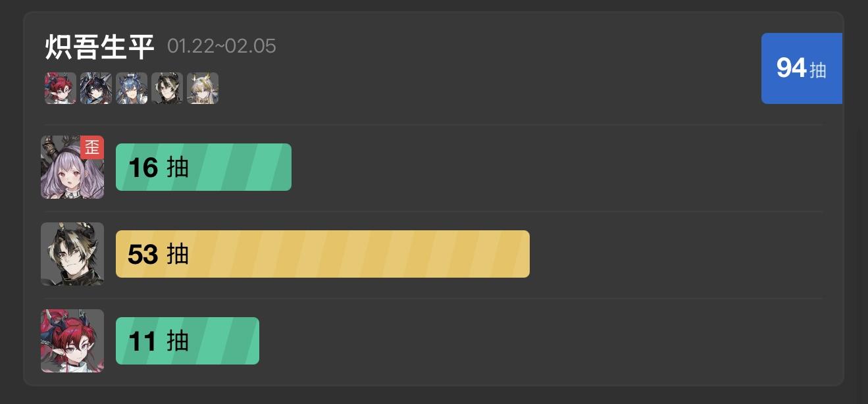Viewport: 868px width, 404px height.
Task: Click the 炽吾生平 banner title
Action: 100,47
